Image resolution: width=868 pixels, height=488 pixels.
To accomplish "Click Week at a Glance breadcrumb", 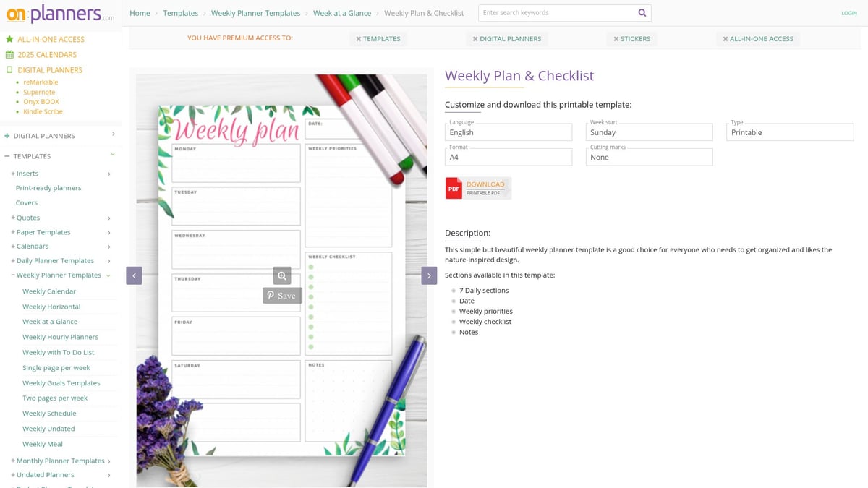I will pos(341,13).
